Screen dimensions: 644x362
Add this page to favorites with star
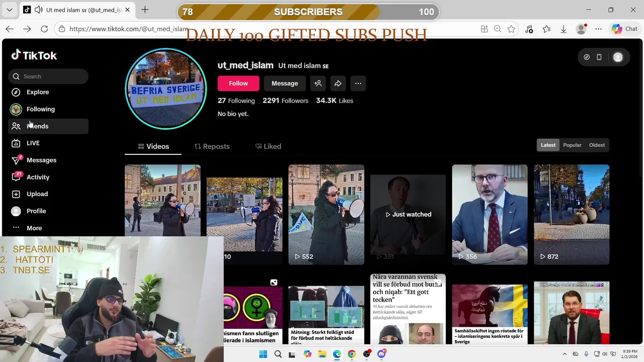pyautogui.click(x=511, y=29)
